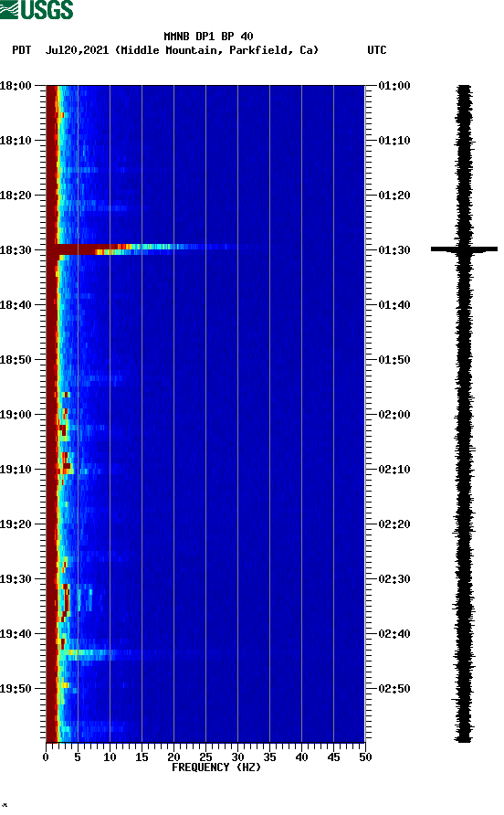This screenshot has height=815, width=504.
Task: Click the 18:10 PDT time label
Action: [x=16, y=141]
